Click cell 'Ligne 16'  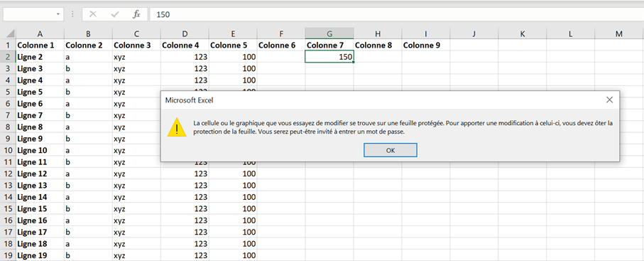tap(40, 220)
